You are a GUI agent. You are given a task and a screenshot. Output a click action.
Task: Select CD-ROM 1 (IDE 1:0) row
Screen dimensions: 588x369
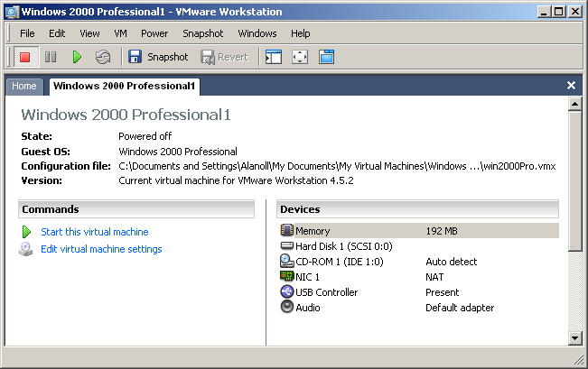419,262
